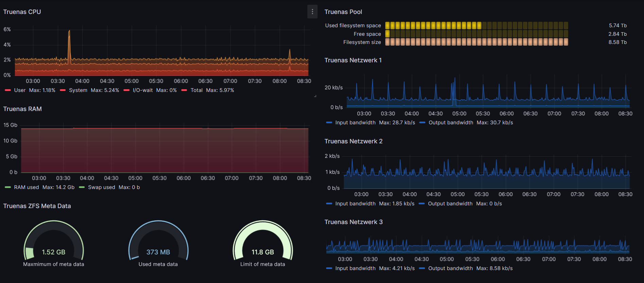Click the Max: 5.24% System value
The width and height of the screenshot is (644, 283).
point(105,90)
